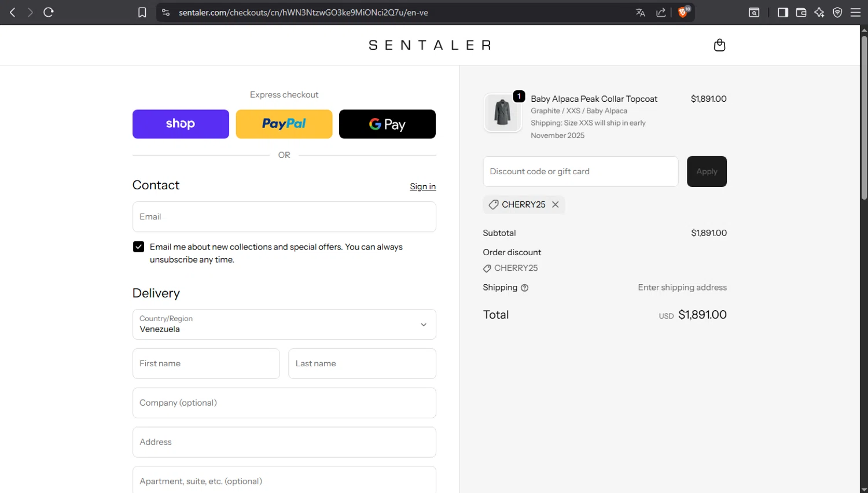Open the browser hamburger menu
The image size is (868, 493).
click(x=855, y=12)
